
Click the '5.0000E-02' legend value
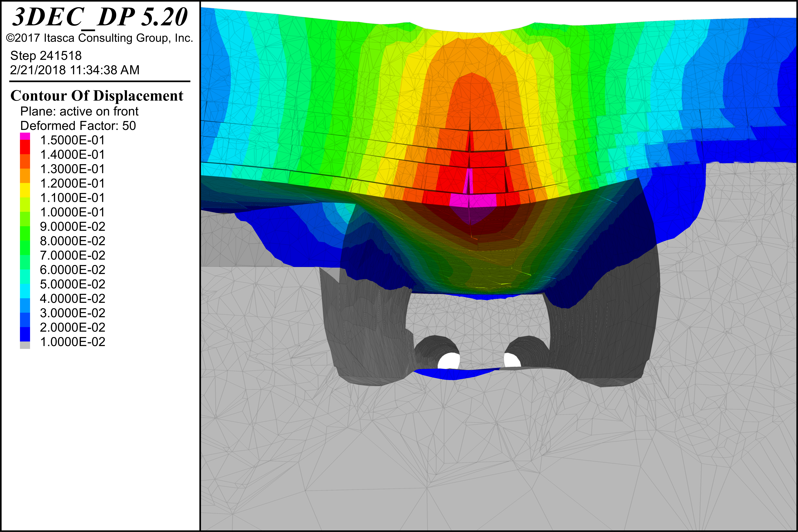tap(73, 284)
